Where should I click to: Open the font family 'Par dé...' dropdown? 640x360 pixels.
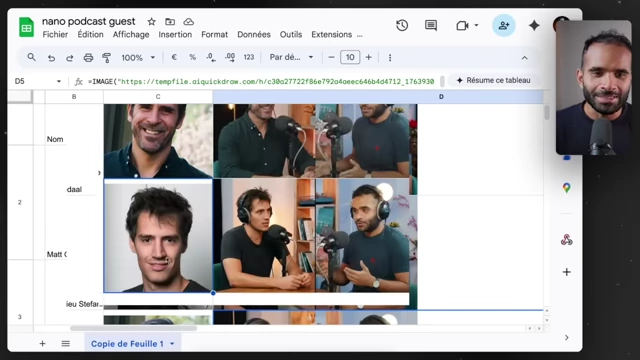coord(291,58)
